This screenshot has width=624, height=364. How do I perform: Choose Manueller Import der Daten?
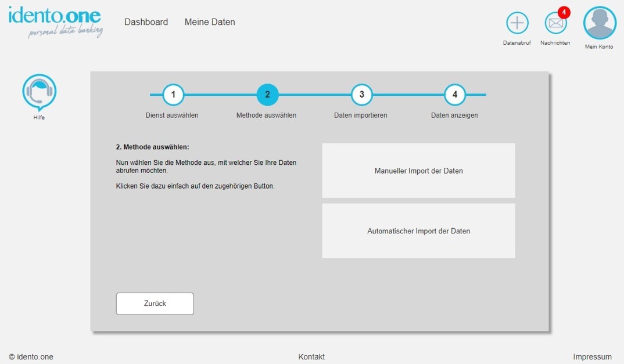(x=418, y=171)
